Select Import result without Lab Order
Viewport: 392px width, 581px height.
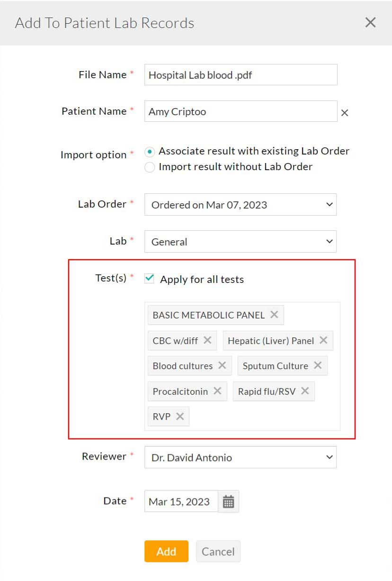[x=150, y=167]
